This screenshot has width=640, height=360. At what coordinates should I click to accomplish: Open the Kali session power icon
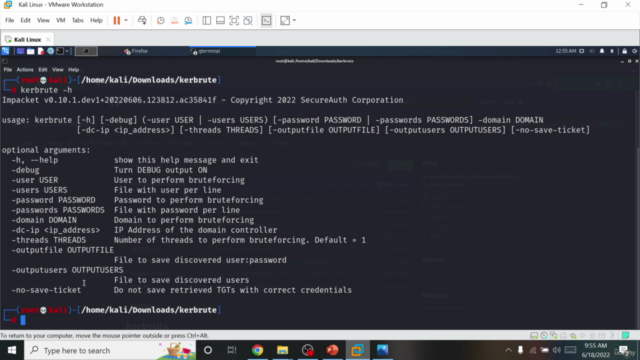[635, 51]
